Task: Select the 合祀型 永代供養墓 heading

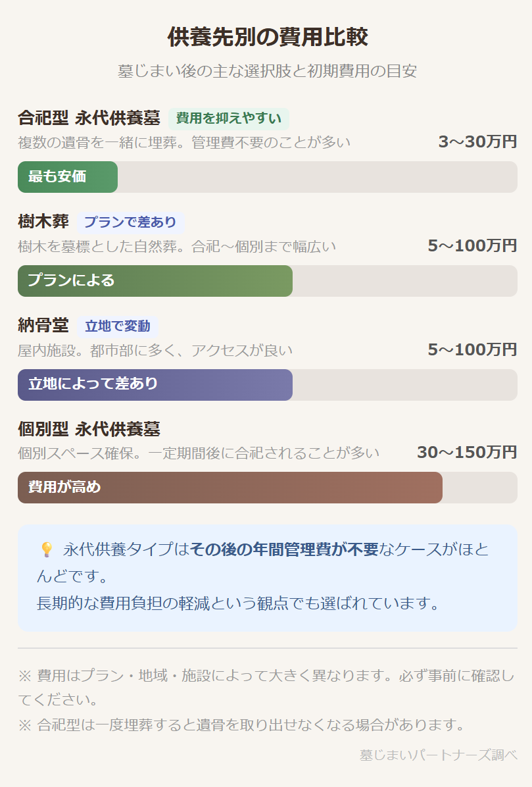Action: pyautogui.click(x=89, y=118)
